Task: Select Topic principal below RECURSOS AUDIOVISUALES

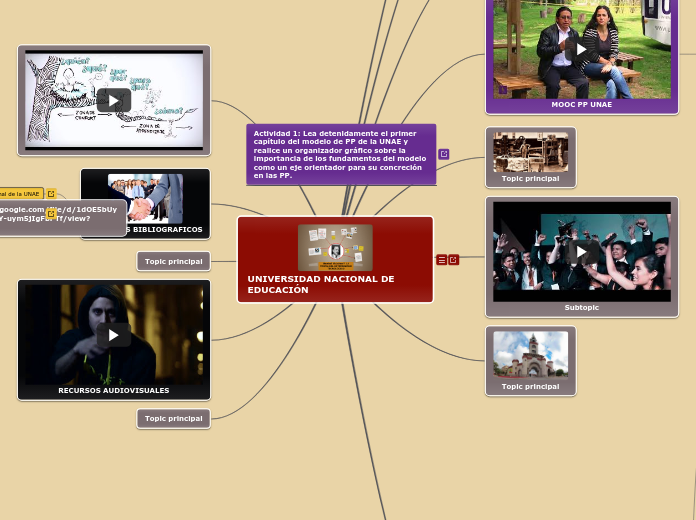Action: tap(173, 419)
